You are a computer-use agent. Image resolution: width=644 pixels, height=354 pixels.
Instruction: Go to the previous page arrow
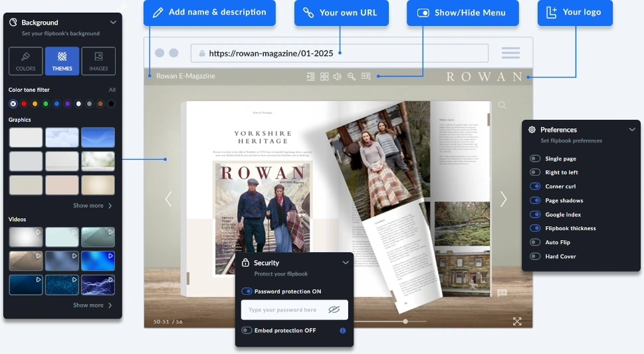pos(168,199)
